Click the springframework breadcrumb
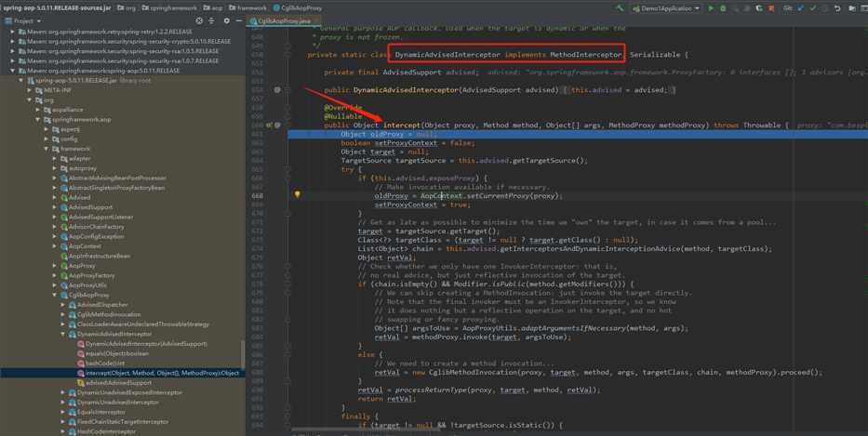This screenshot has width=868, height=436. point(168,7)
